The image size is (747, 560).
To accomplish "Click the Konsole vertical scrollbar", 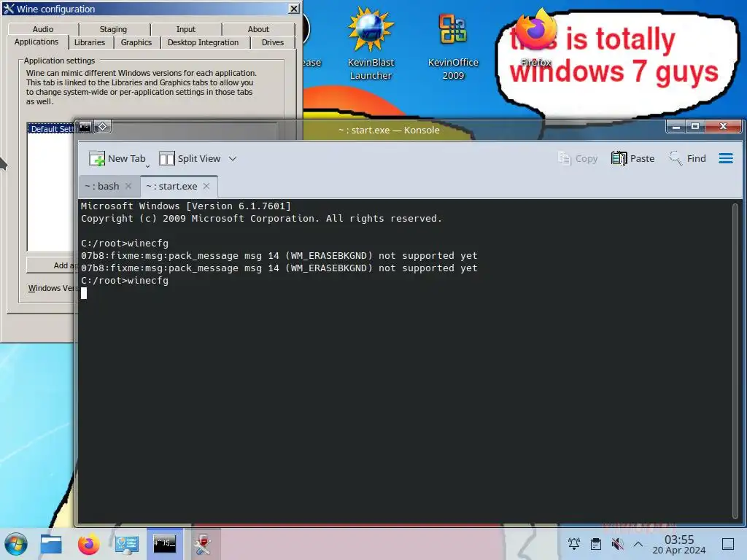I will [x=735, y=362].
